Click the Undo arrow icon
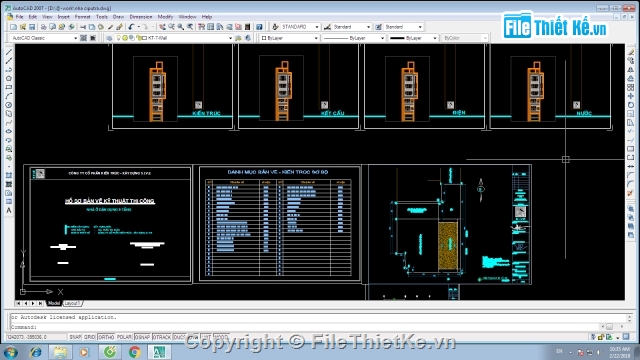The height and width of the screenshot is (360, 640). point(131,27)
